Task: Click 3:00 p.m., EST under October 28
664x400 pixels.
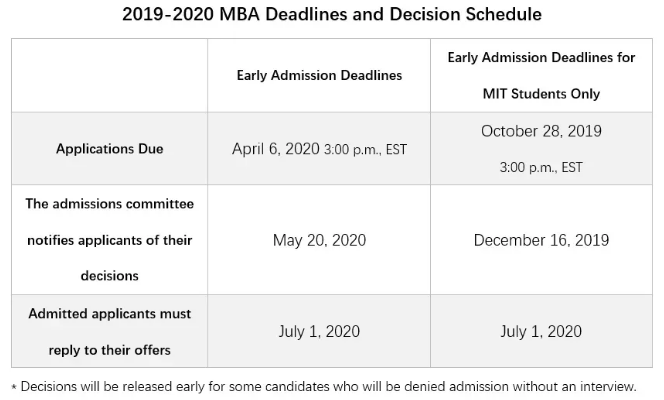Action: pyautogui.click(x=541, y=167)
